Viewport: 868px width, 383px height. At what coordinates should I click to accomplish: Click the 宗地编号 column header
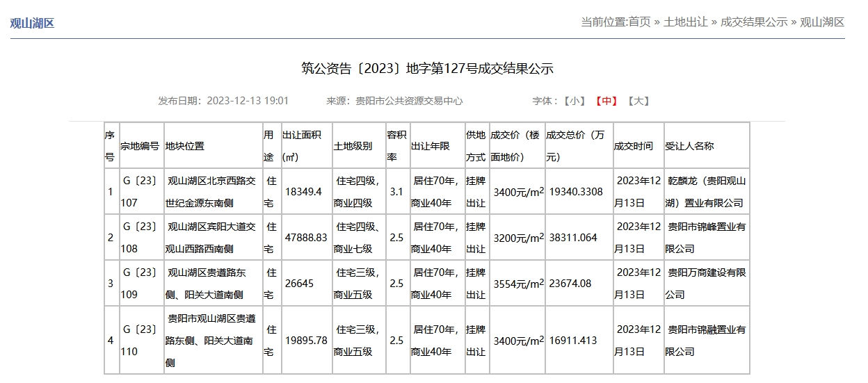pyautogui.click(x=140, y=146)
